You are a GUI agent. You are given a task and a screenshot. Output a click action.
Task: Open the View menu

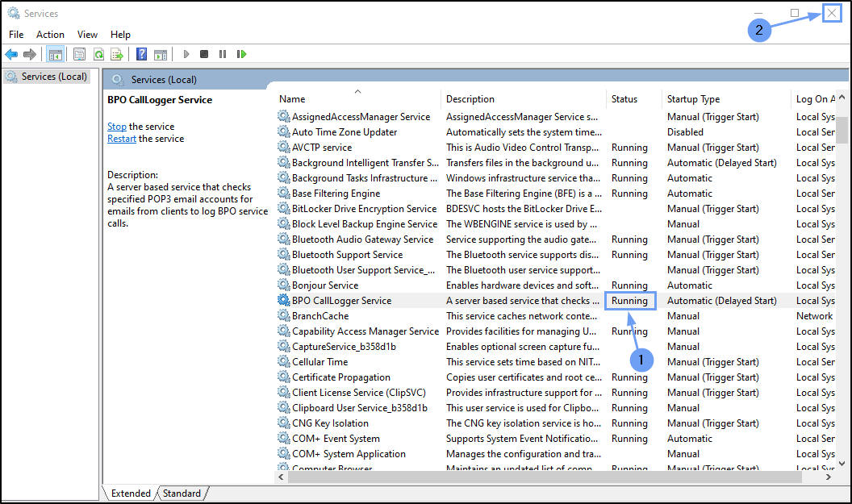87,35
